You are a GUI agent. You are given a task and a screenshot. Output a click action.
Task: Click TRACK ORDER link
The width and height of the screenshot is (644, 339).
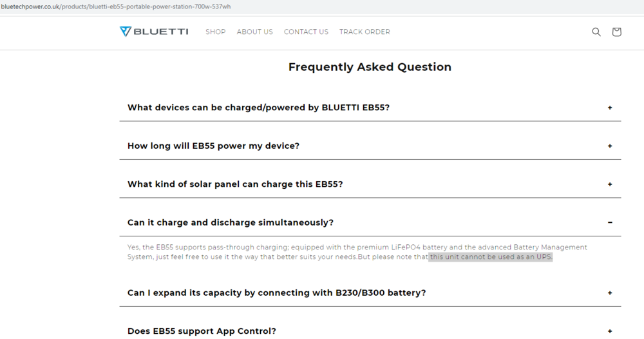(365, 32)
